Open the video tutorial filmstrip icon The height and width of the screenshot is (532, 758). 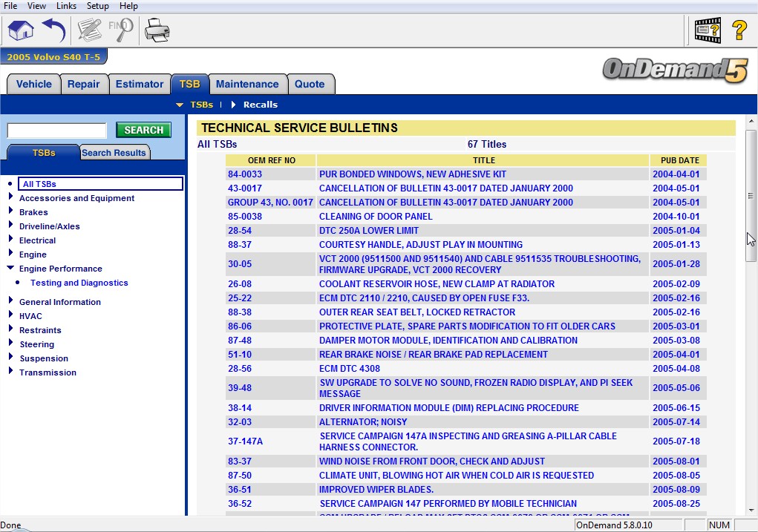(x=707, y=30)
